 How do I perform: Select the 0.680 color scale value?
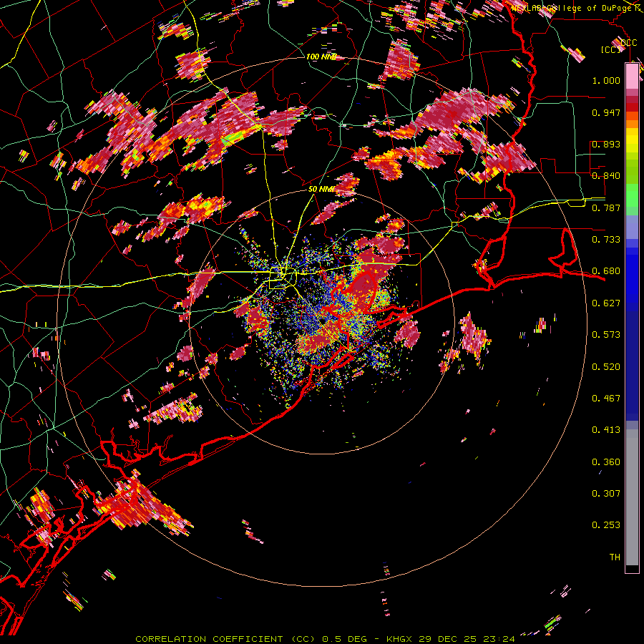click(606, 271)
